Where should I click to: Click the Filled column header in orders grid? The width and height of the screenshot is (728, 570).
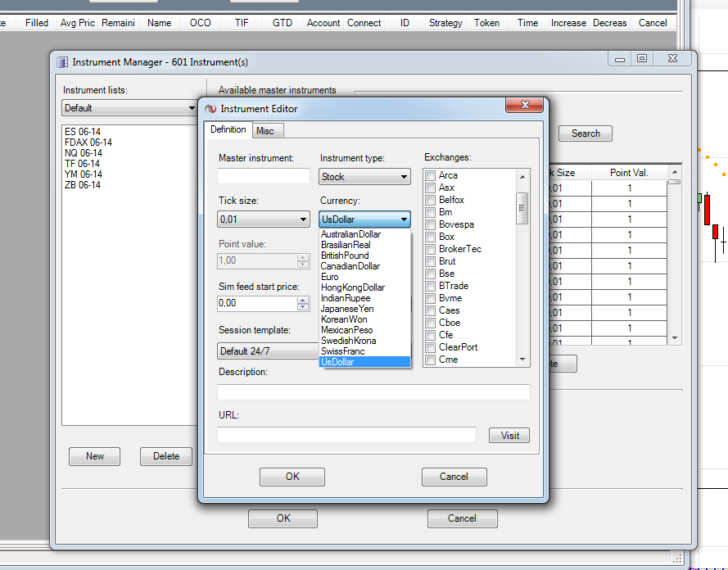(37, 23)
